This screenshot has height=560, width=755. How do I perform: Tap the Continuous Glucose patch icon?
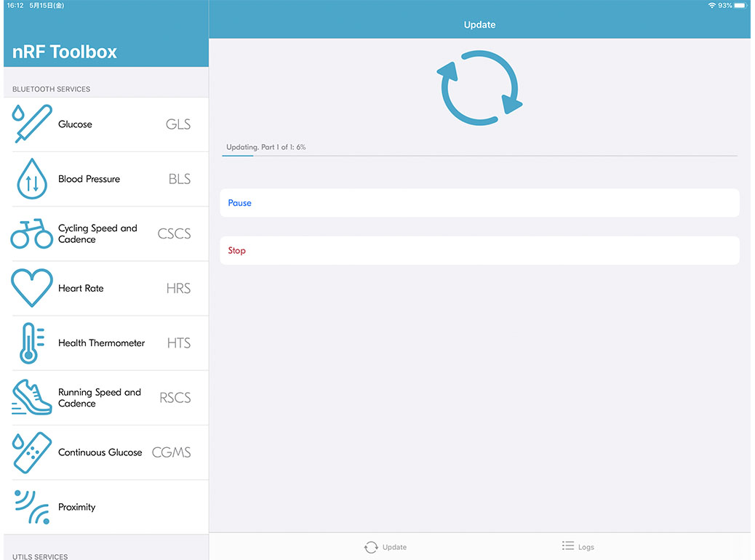click(x=32, y=452)
